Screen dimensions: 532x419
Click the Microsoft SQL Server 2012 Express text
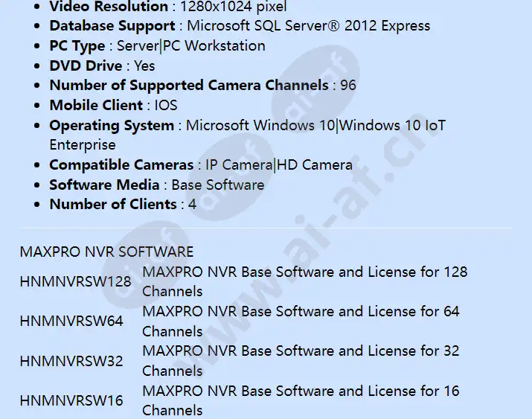[308, 26]
